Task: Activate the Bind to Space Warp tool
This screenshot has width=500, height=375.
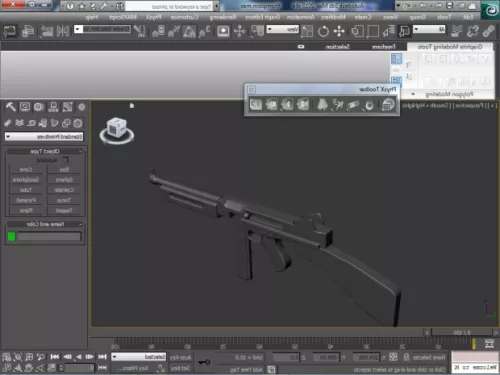Action: (x=457, y=31)
